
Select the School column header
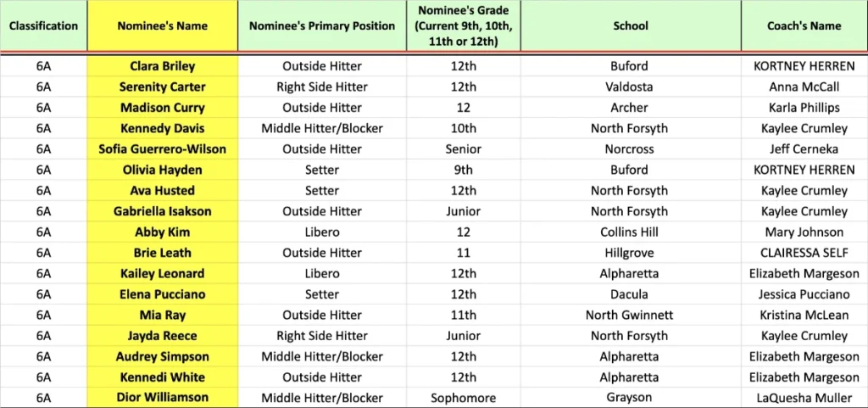point(630,26)
